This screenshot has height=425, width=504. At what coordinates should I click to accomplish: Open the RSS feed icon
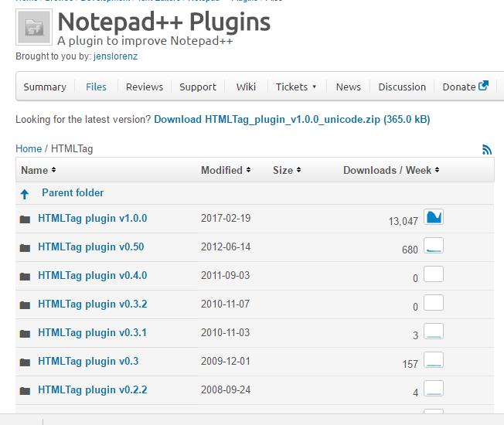[487, 149]
